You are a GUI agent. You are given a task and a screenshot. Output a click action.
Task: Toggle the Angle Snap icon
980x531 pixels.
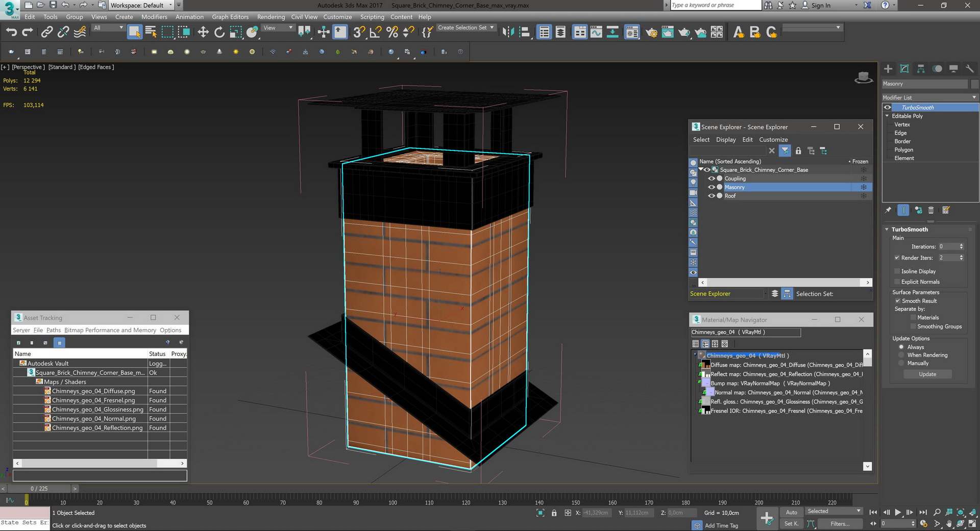point(376,32)
